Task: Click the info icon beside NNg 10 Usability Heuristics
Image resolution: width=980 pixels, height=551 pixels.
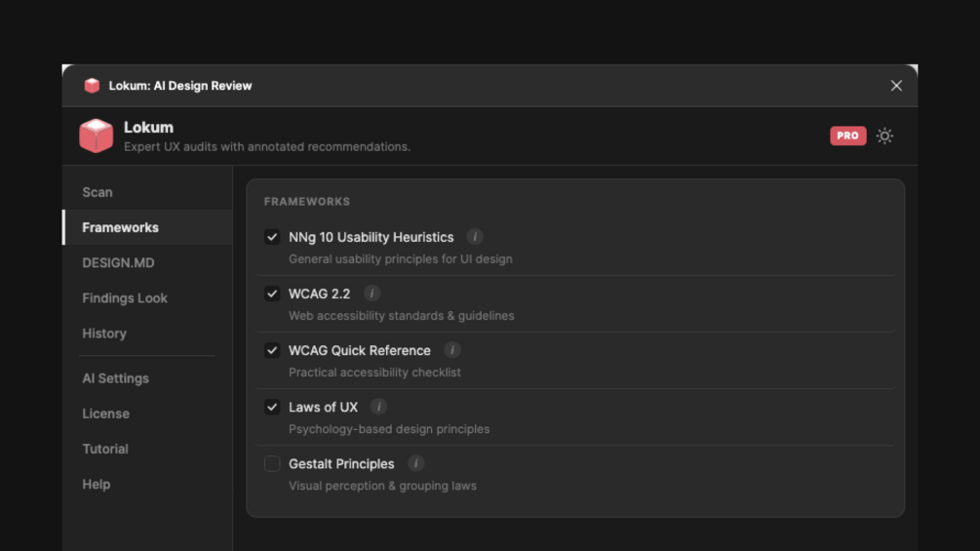Action: 475,237
